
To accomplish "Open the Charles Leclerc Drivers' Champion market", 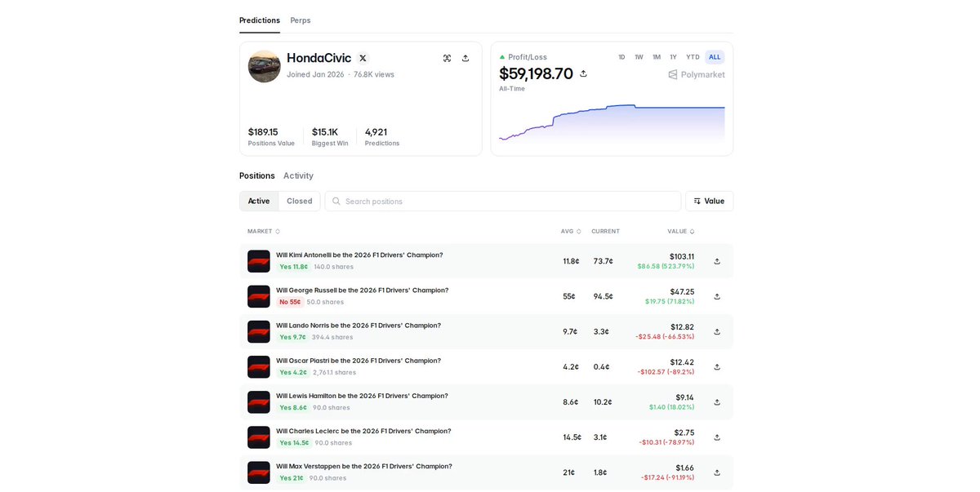I will pyautogui.click(x=363, y=431).
